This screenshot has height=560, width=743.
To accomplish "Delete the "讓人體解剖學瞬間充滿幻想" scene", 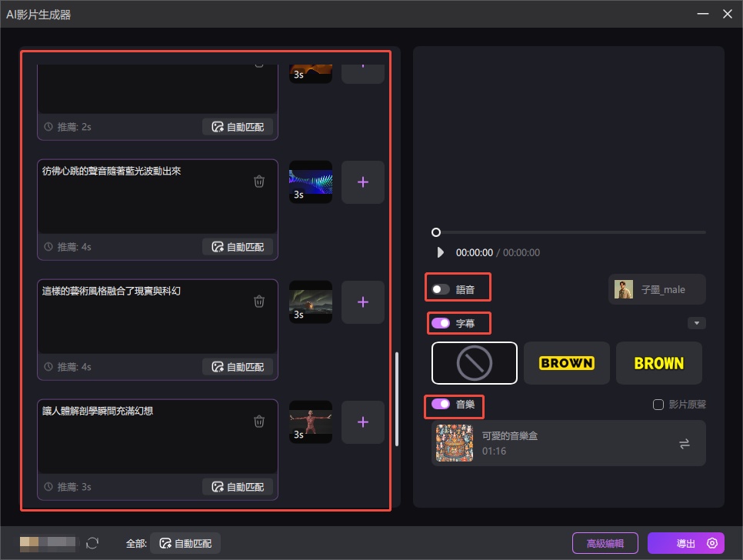I will (259, 422).
